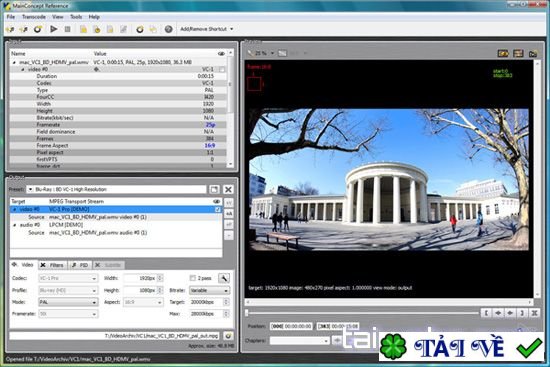Open the preview zoom percentage dropdown

[x=272, y=53]
